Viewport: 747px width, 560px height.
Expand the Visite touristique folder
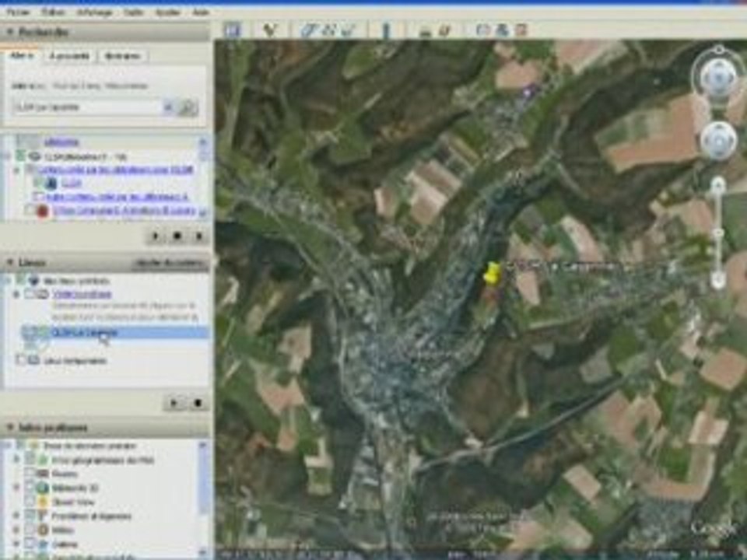(x=16, y=294)
